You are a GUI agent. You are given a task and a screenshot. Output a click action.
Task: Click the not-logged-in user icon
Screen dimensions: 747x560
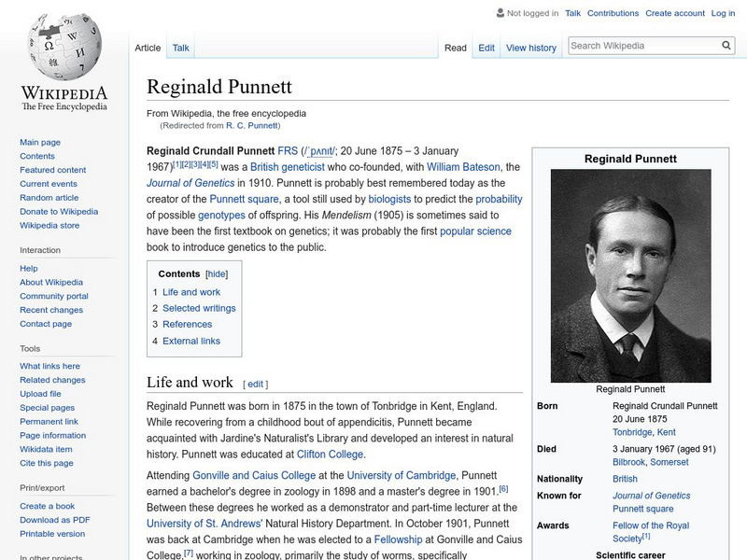click(500, 13)
